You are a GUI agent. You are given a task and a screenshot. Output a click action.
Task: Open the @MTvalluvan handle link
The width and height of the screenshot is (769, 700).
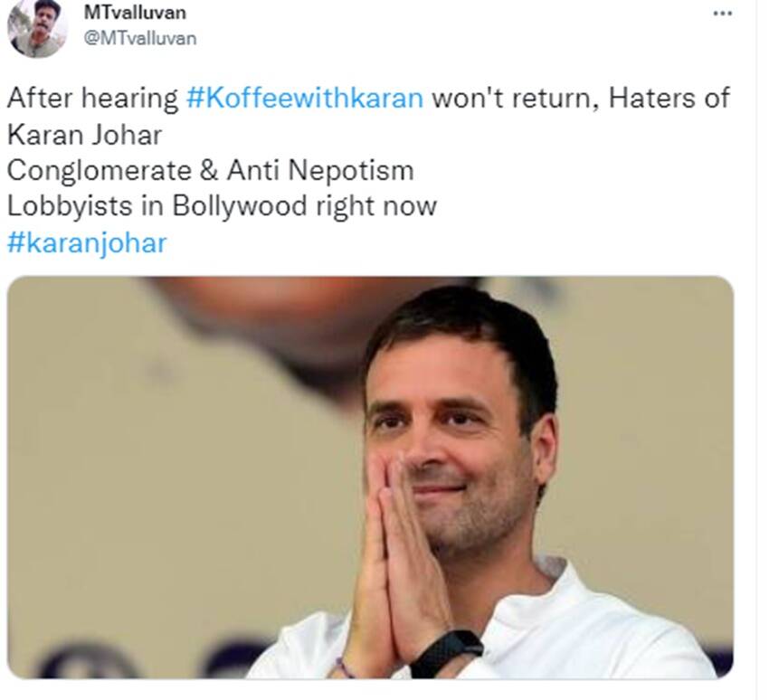(x=140, y=38)
